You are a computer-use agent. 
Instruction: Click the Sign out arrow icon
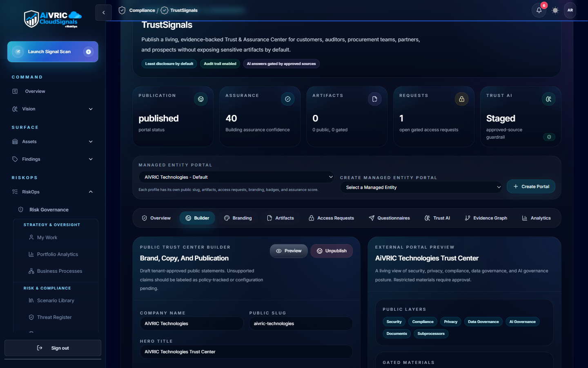[x=40, y=348]
